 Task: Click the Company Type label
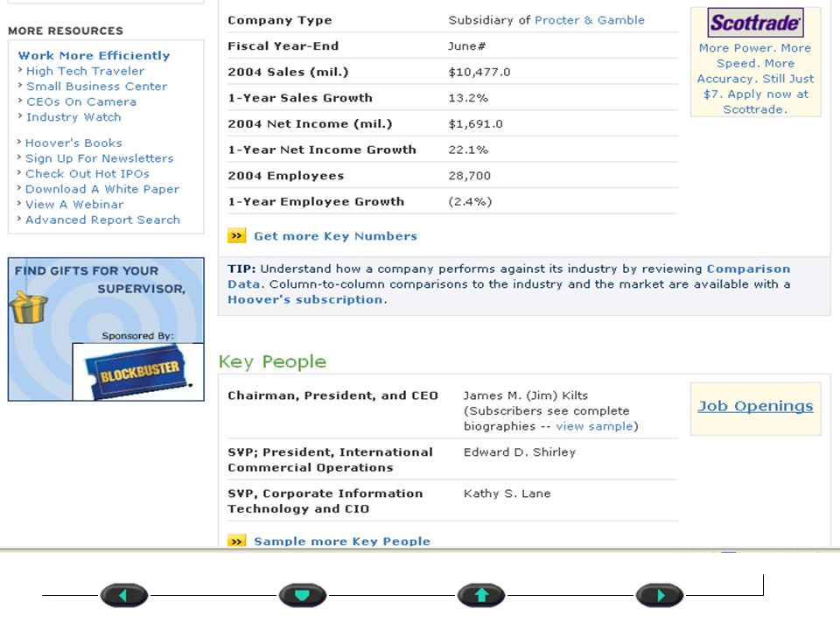(280, 20)
